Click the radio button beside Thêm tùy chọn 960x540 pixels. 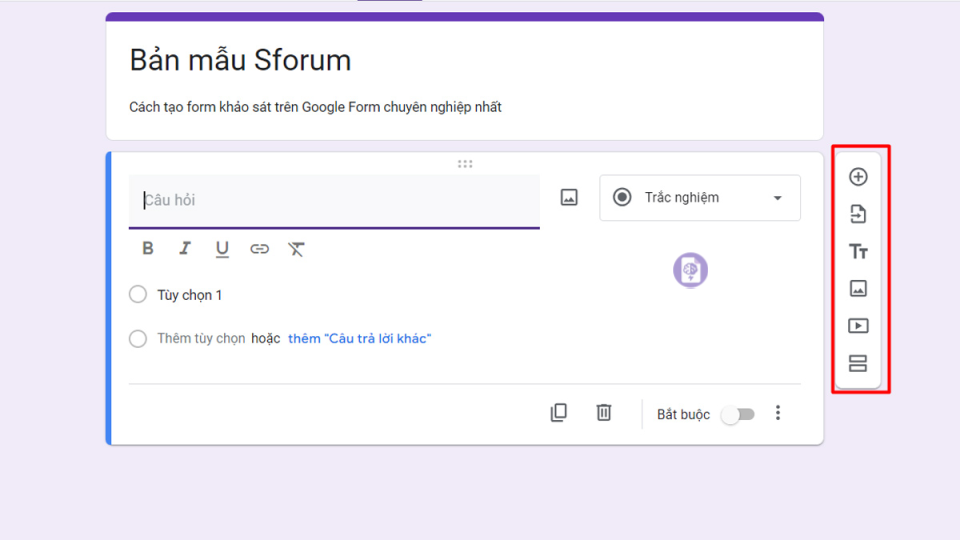138,339
